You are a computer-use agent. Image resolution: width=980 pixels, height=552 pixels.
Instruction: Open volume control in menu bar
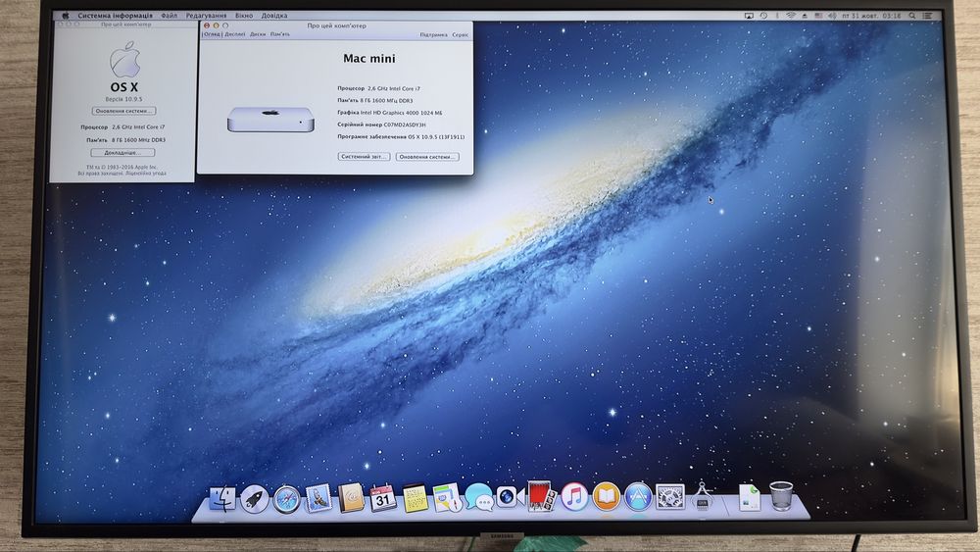(832, 16)
